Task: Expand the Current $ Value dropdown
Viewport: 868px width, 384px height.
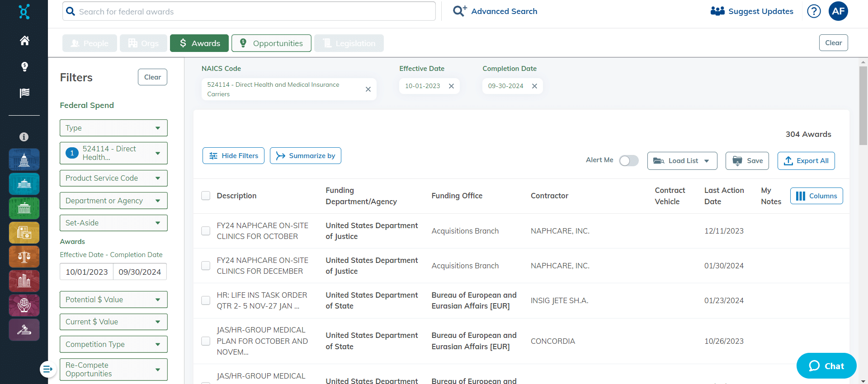Action: click(113, 322)
